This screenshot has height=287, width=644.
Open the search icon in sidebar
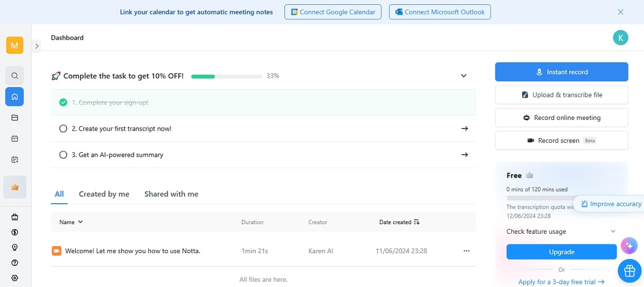(x=14, y=76)
